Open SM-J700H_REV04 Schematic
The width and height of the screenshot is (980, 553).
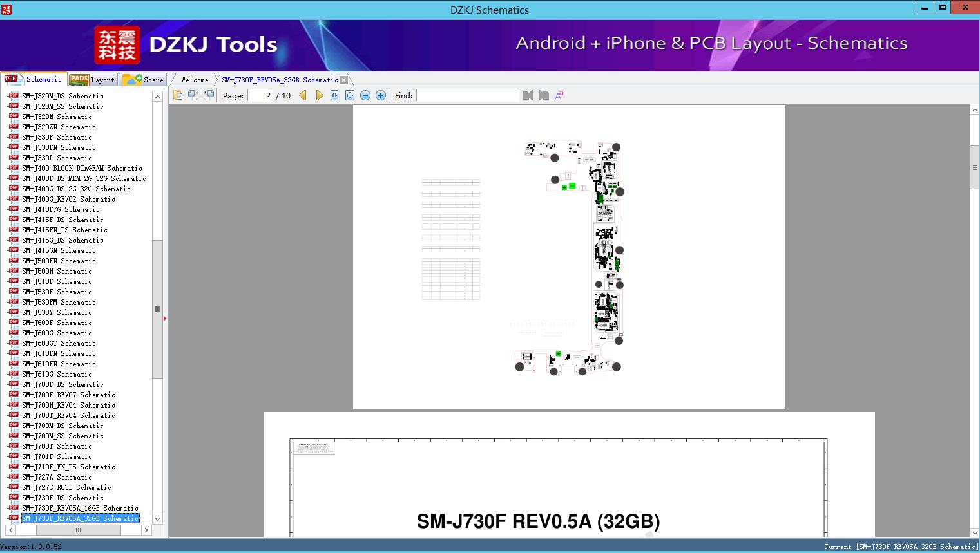[68, 405]
